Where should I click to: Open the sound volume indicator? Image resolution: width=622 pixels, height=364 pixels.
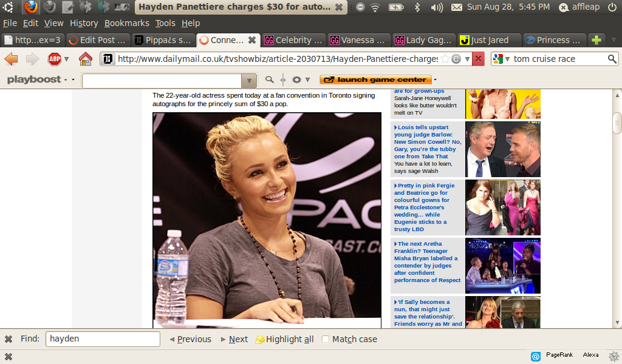pos(436,7)
